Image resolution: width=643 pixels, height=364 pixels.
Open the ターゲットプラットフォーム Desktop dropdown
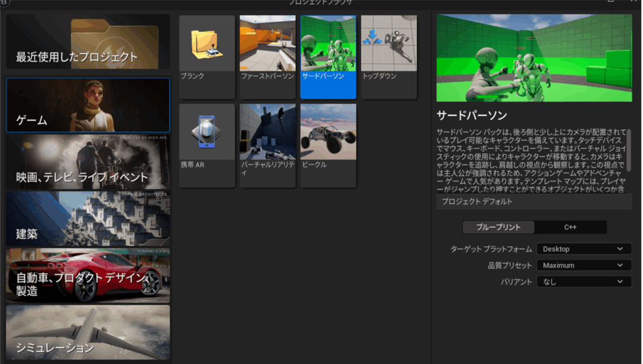point(584,249)
